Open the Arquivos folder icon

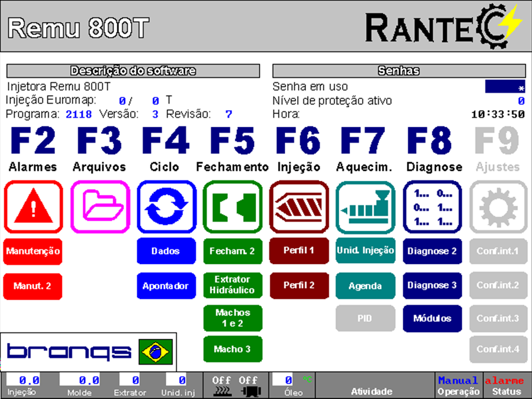point(100,207)
